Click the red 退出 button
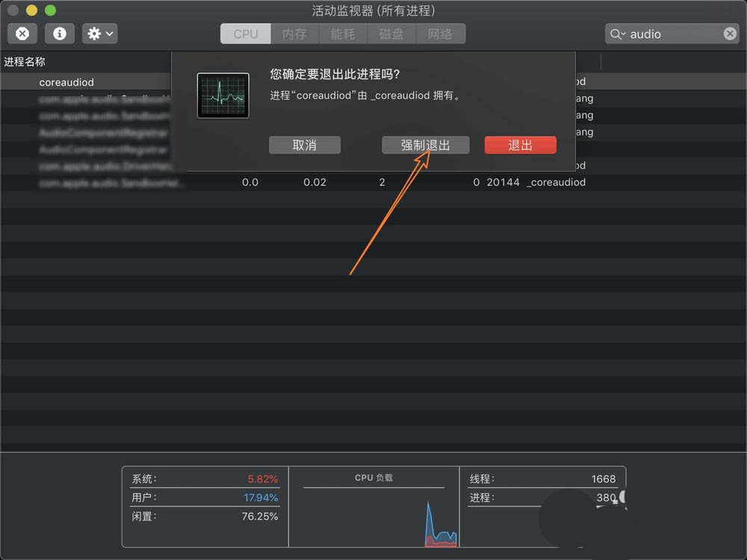747x560 pixels. 520,145
